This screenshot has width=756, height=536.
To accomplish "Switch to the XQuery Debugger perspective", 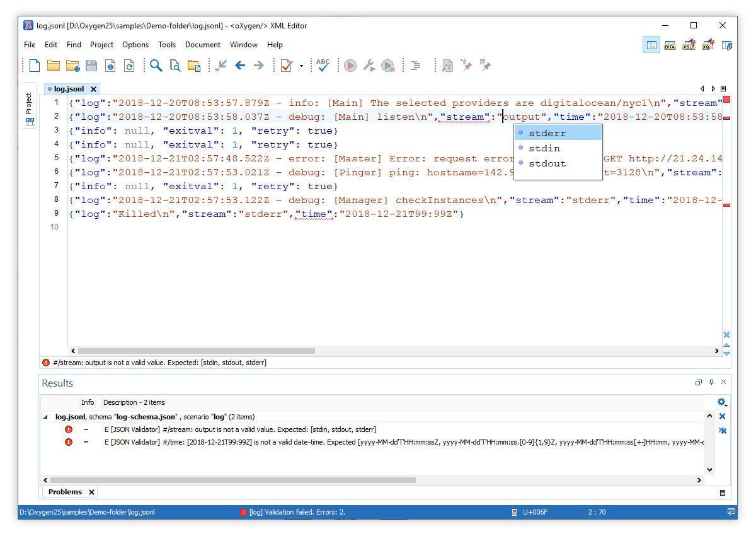I will pyautogui.click(x=707, y=45).
